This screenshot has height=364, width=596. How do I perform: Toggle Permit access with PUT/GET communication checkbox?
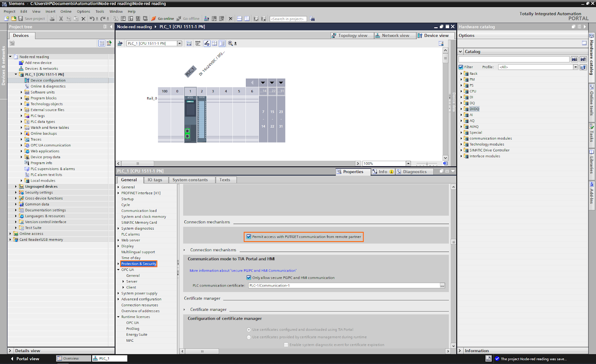point(249,237)
